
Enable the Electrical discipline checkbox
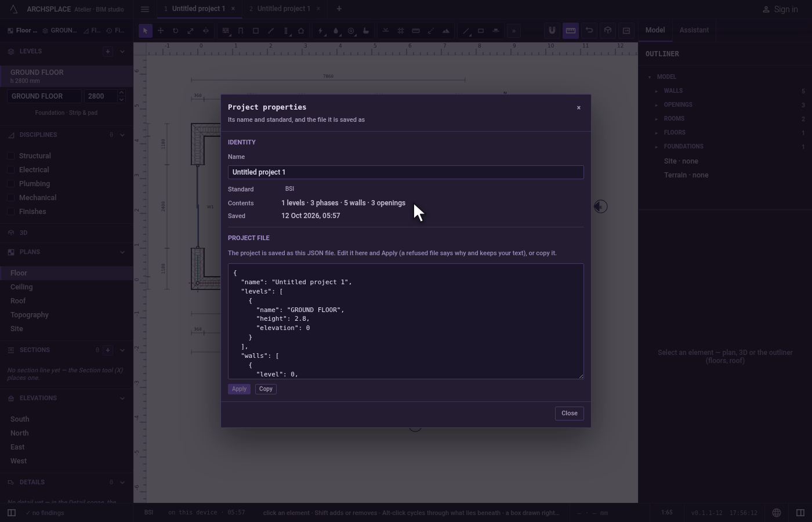click(x=11, y=170)
